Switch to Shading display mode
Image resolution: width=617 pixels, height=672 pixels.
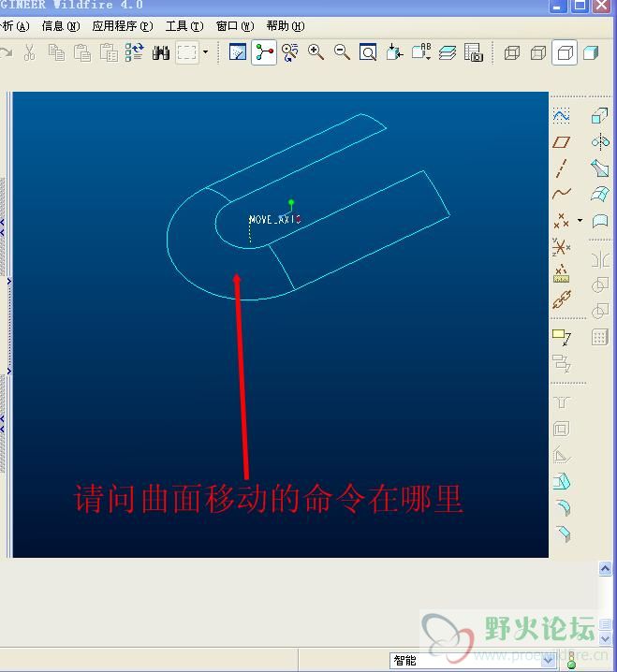pyautogui.click(x=591, y=53)
